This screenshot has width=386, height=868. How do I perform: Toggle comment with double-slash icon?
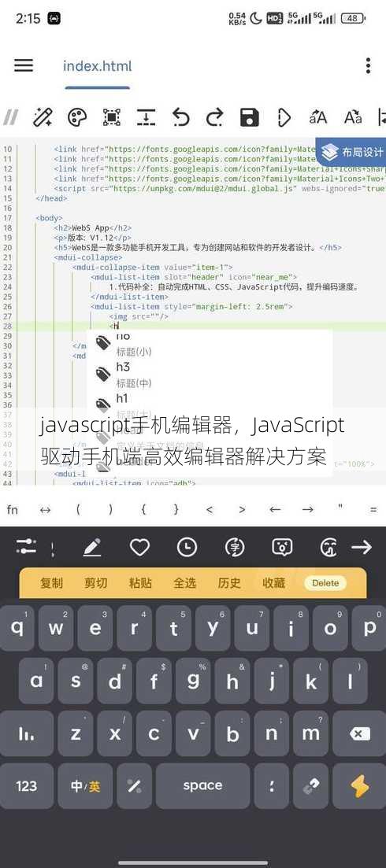pos(10,116)
